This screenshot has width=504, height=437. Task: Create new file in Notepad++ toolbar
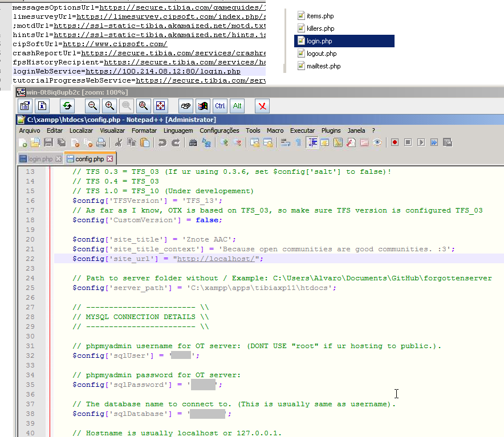pos(22,142)
